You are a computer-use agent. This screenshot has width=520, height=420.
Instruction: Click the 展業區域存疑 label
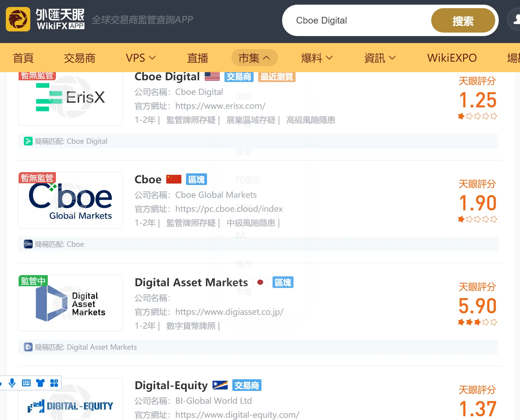pyautogui.click(x=251, y=120)
